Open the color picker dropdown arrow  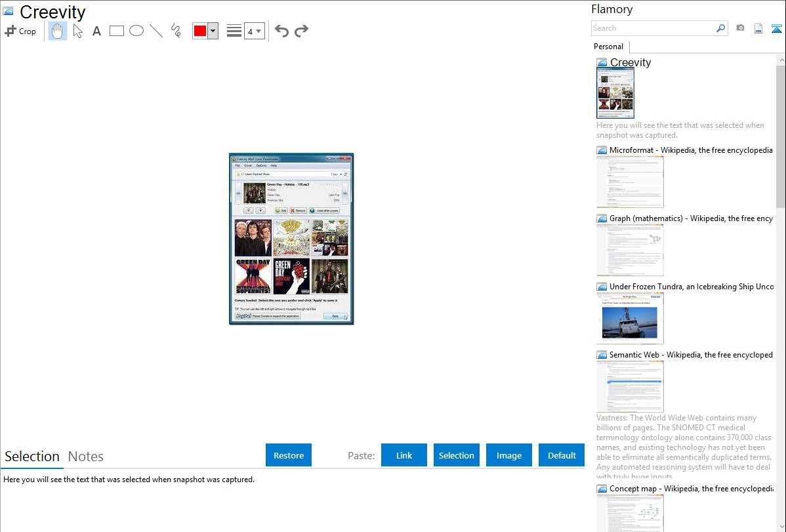click(x=213, y=31)
